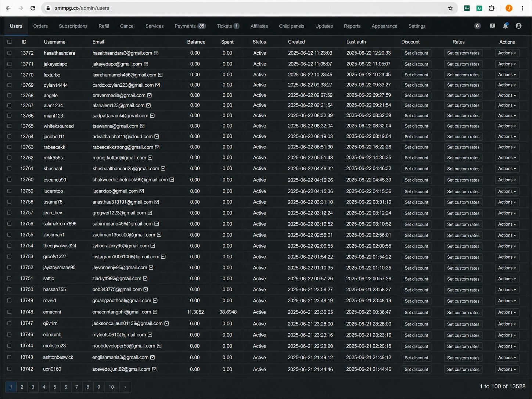Click the green G extension icon
This screenshot has height=399, width=532.
[479, 8]
